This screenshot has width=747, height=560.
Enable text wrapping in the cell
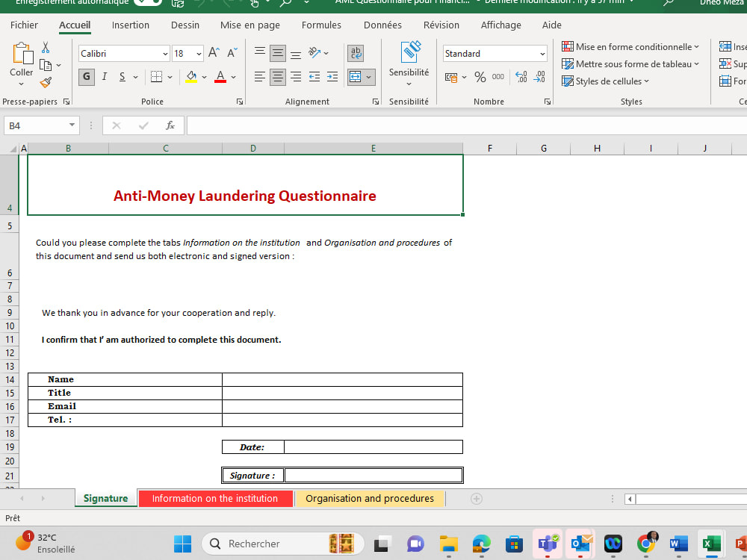point(355,53)
